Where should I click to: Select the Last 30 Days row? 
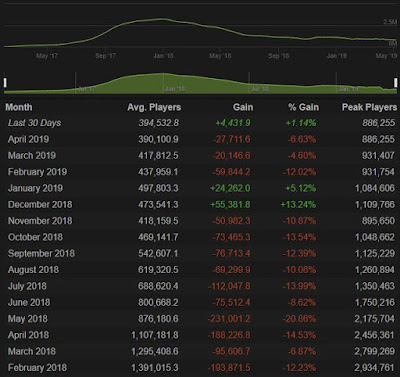[200, 123]
